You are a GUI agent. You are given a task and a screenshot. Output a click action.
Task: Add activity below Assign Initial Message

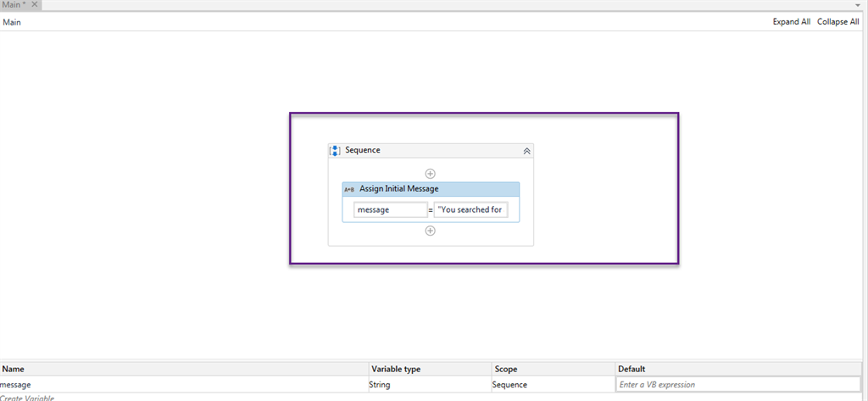pyautogui.click(x=430, y=231)
